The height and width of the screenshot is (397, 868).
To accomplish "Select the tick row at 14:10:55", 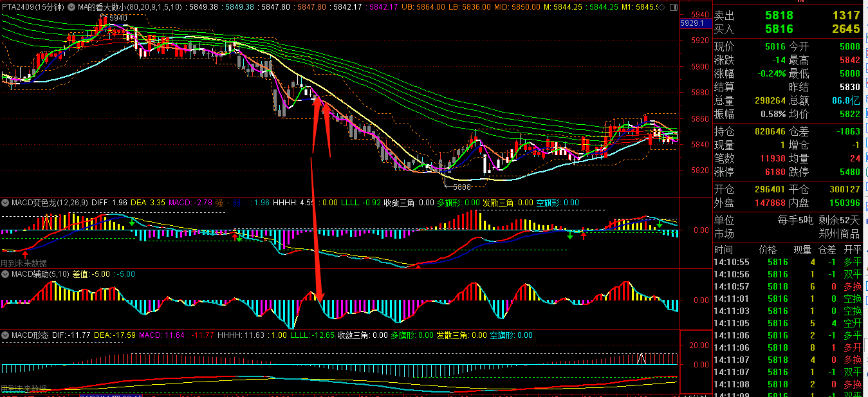I will coord(790,262).
